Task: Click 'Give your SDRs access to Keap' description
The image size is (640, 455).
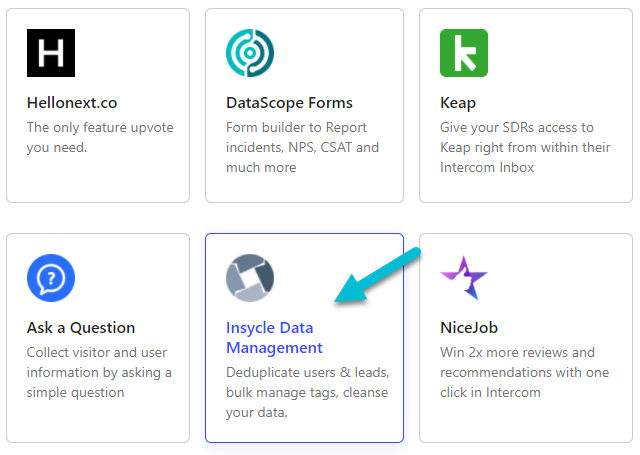Action: point(525,147)
